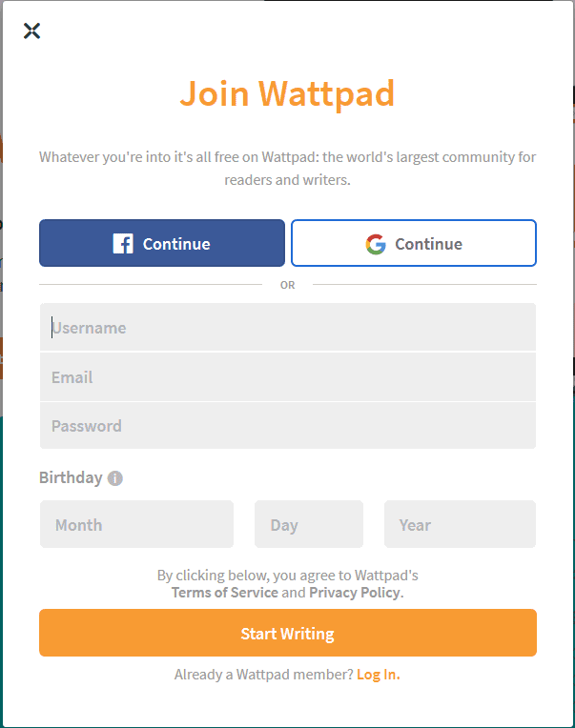The width and height of the screenshot is (575, 728).
Task: Click the "Already a Wattpad member?" text
Action: (264, 674)
